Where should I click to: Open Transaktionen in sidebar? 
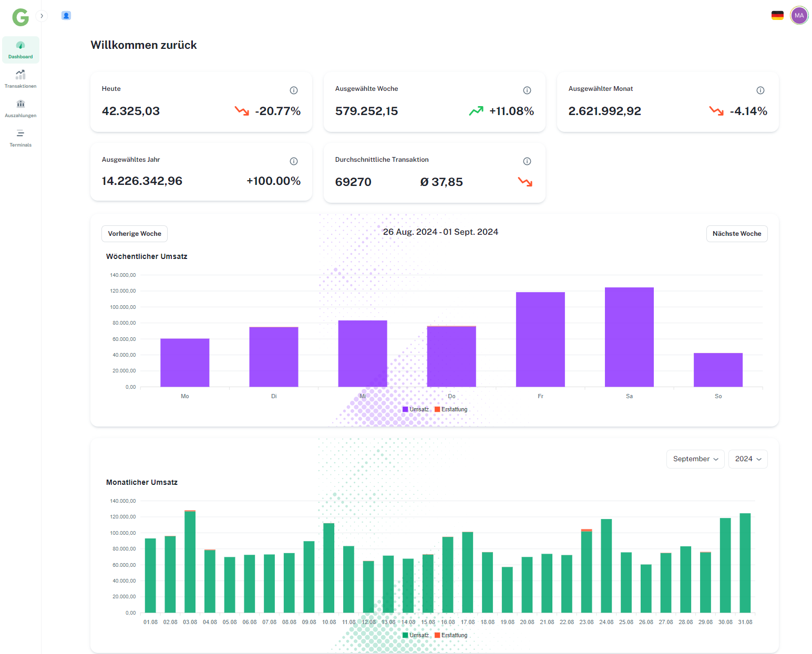click(20, 79)
